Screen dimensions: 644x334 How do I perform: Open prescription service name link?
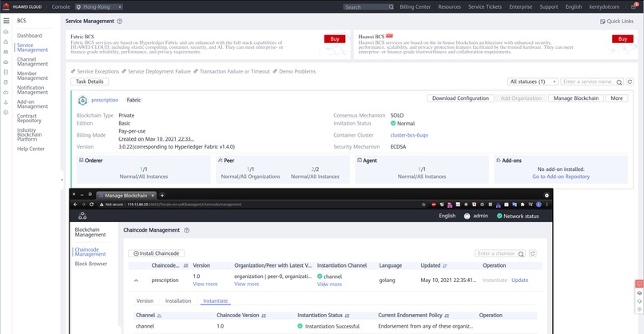105,100
